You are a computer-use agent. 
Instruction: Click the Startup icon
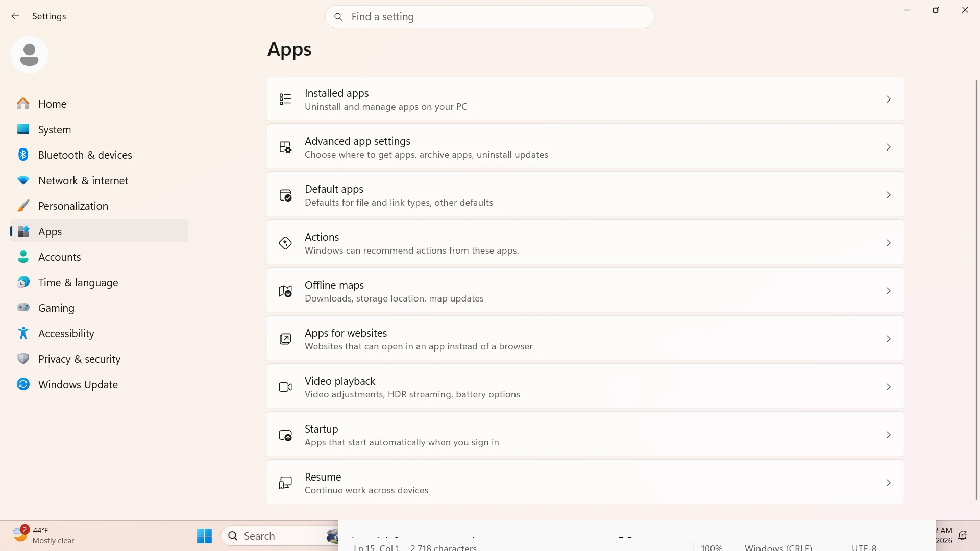pyautogui.click(x=285, y=435)
